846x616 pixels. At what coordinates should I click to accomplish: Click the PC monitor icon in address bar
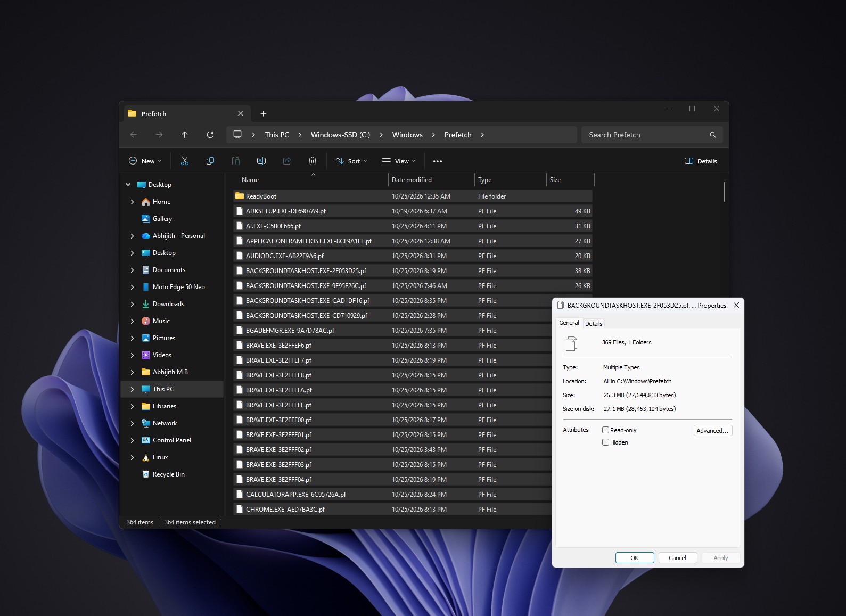coord(237,135)
